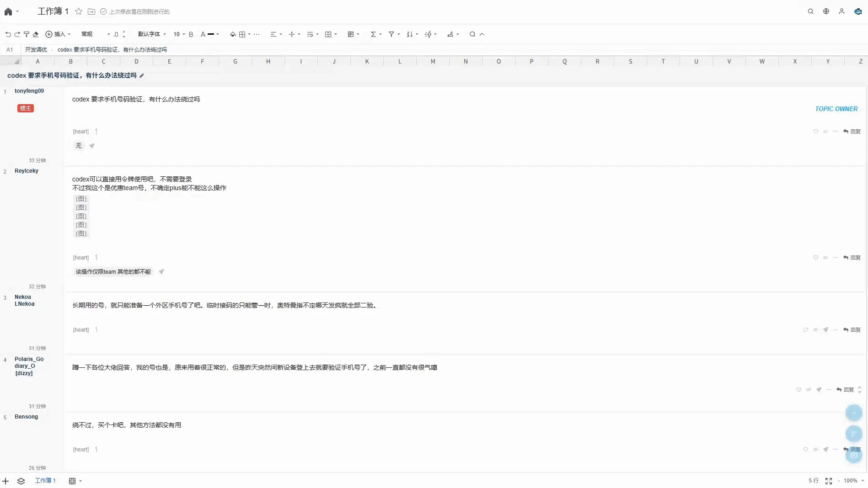Click the rocket icon beside the 无 tag
The height and width of the screenshot is (488, 868).
pyautogui.click(x=92, y=146)
